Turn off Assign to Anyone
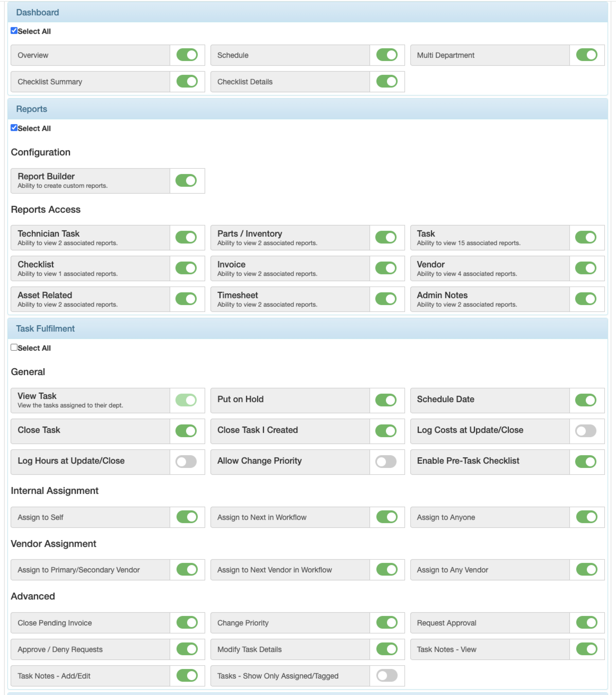Screen dimensions: 616x695 tap(586, 517)
